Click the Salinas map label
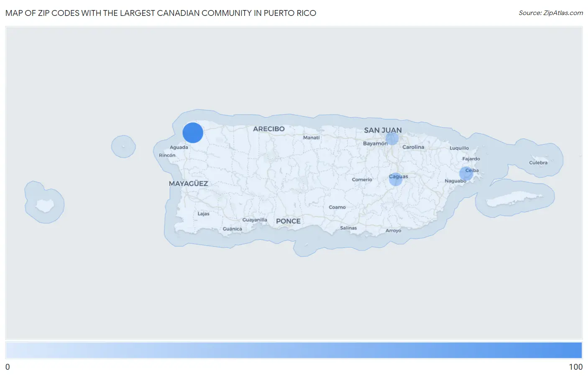Viewport: 588px width, 376px height. (x=348, y=228)
